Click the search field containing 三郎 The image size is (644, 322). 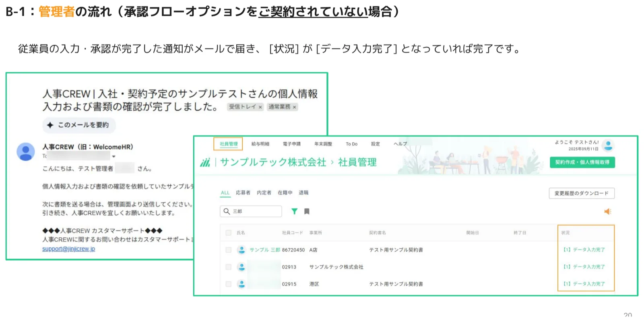[x=251, y=211]
